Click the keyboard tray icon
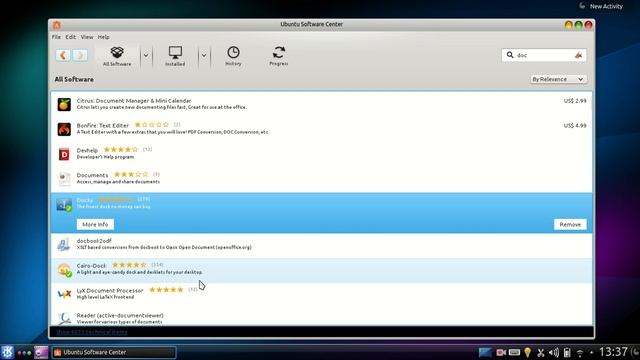Image resolution: width=640 pixels, height=360 pixels. [x=514, y=352]
